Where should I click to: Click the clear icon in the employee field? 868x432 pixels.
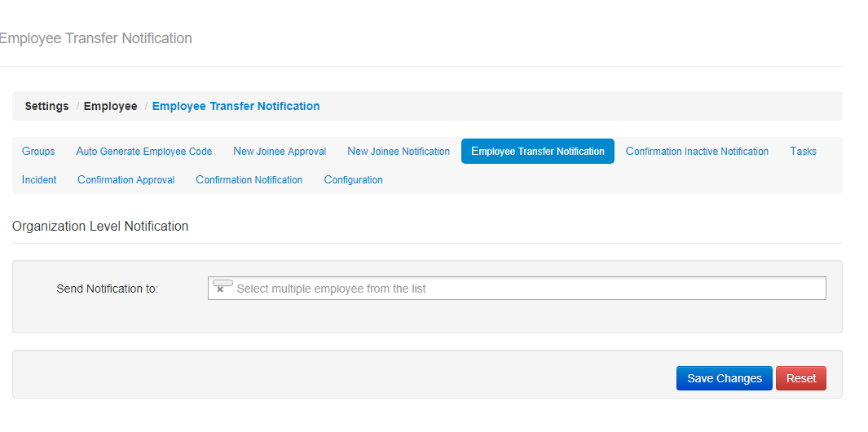[220, 289]
